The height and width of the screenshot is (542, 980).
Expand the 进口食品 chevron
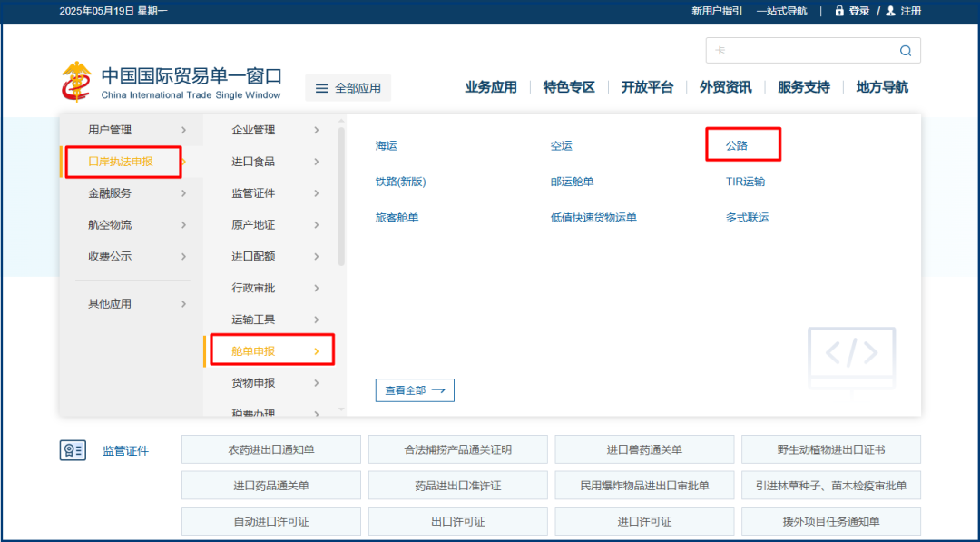(317, 162)
